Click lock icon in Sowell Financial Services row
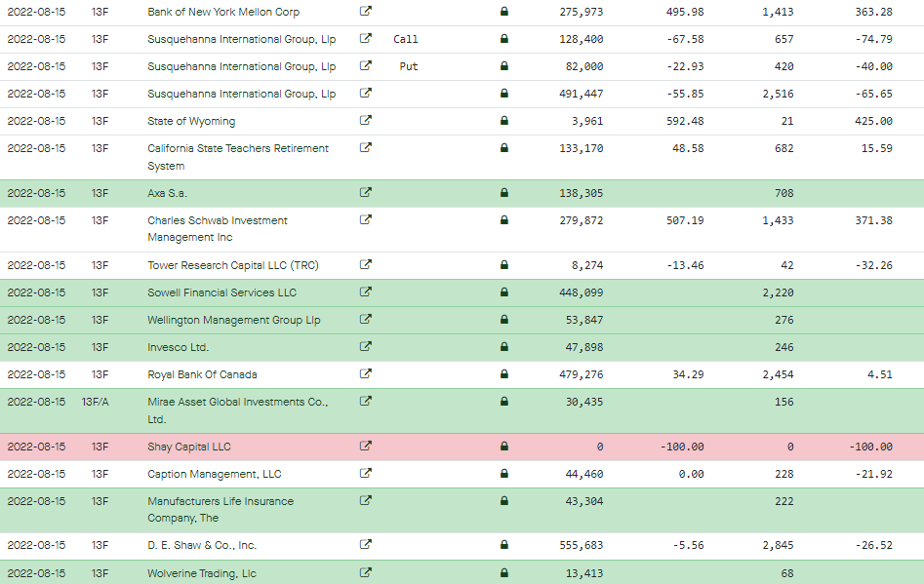 tap(503, 292)
